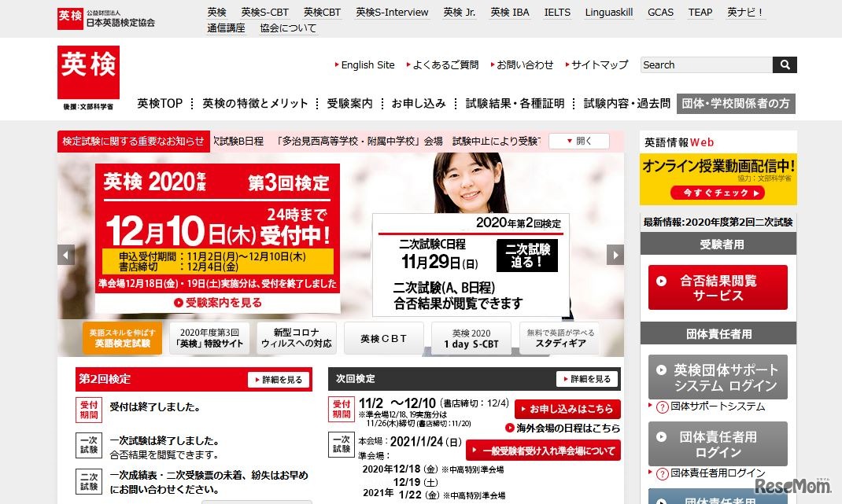Select 試験結果・各種証明 menu item
Screen dimensions: 842x504
click(x=515, y=103)
